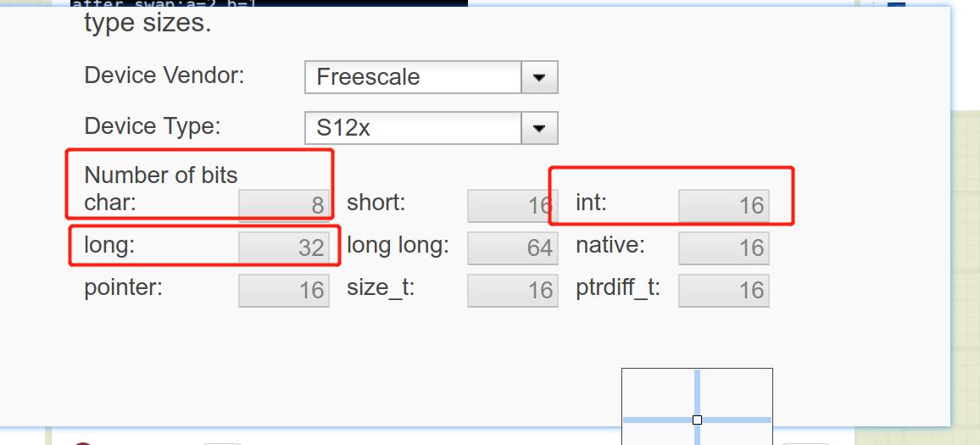Viewport: 980px width, 445px height.
Task: Click the pointer bits field
Action: (x=284, y=290)
